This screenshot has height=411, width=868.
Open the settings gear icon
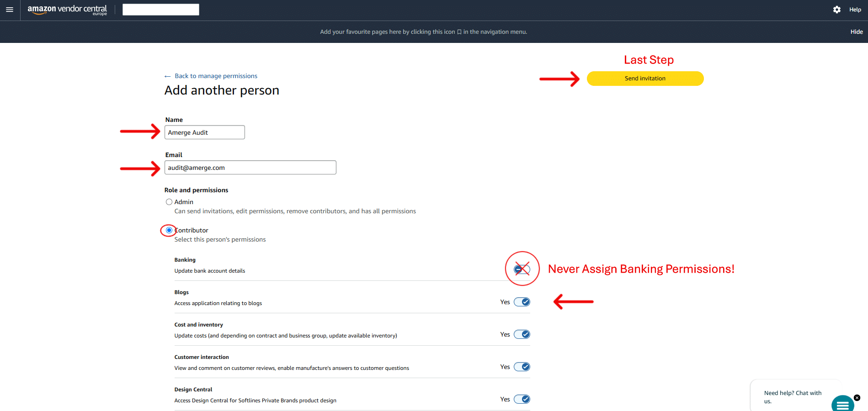pos(836,10)
